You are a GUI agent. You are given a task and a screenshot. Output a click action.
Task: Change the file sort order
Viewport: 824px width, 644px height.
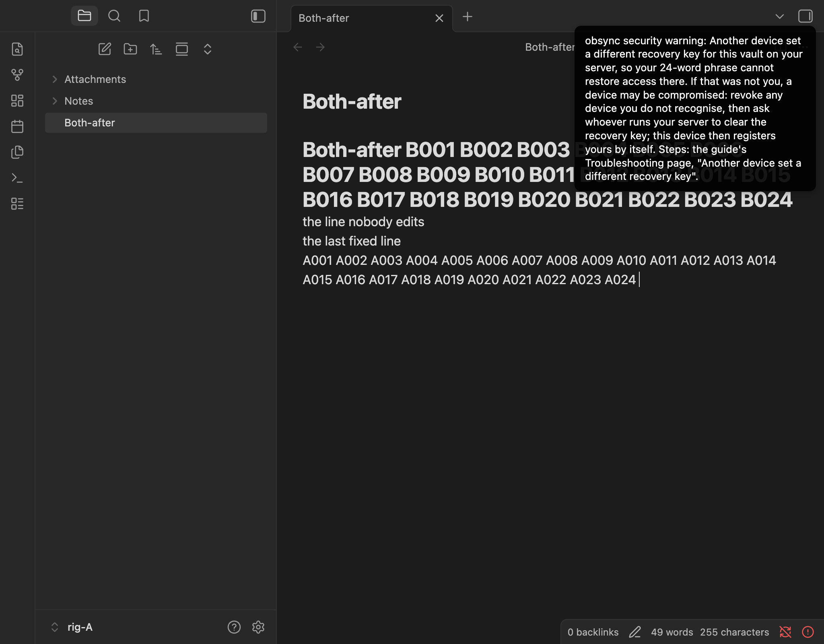point(156,49)
